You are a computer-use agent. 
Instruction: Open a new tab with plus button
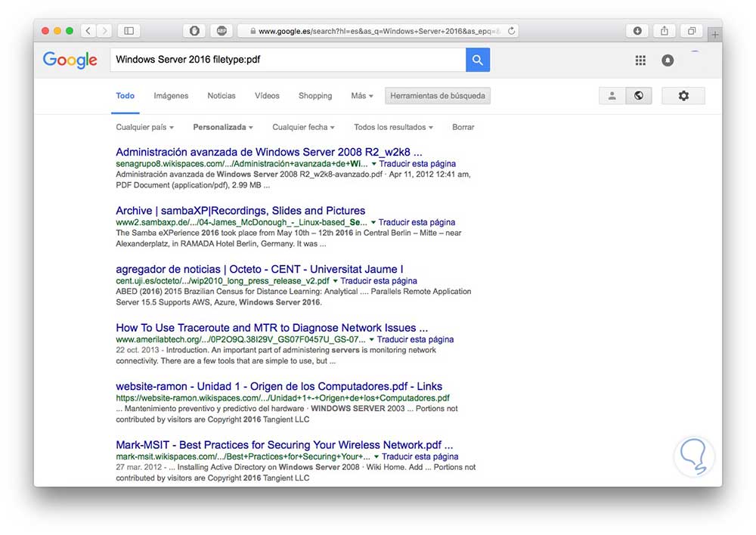pyautogui.click(x=715, y=34)
